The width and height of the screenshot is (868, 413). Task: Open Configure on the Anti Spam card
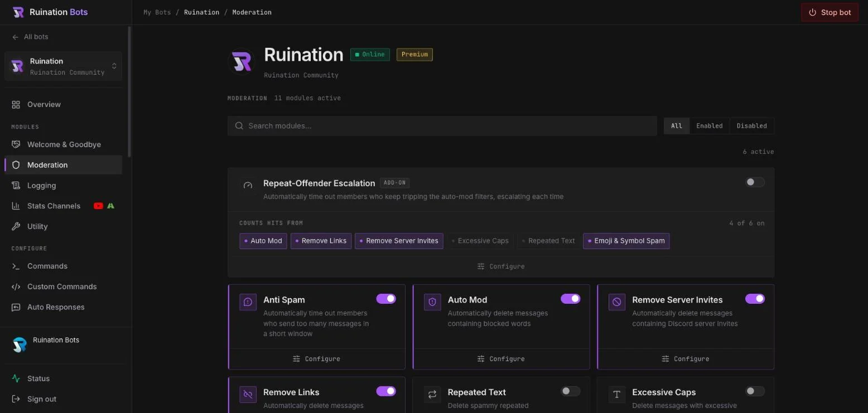point(316,359)
